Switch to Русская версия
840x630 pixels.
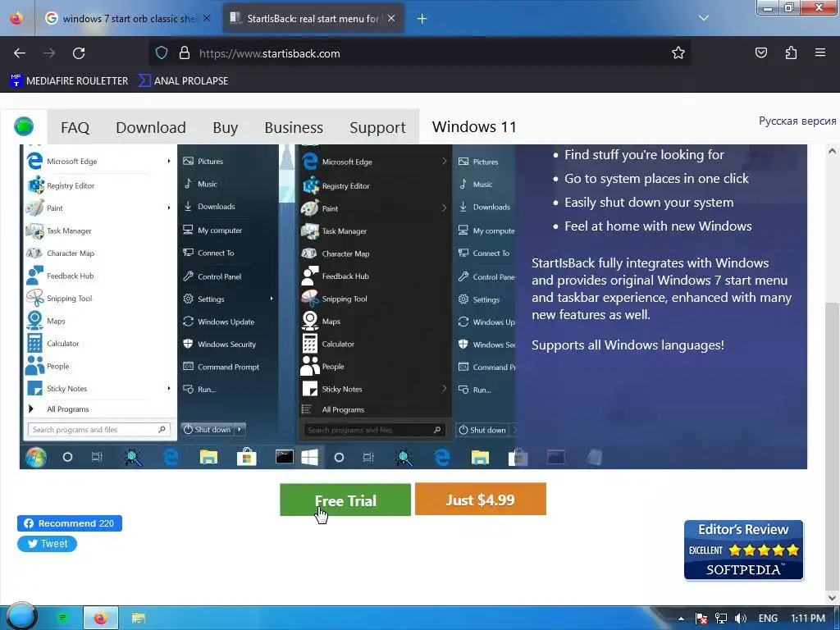797,121
